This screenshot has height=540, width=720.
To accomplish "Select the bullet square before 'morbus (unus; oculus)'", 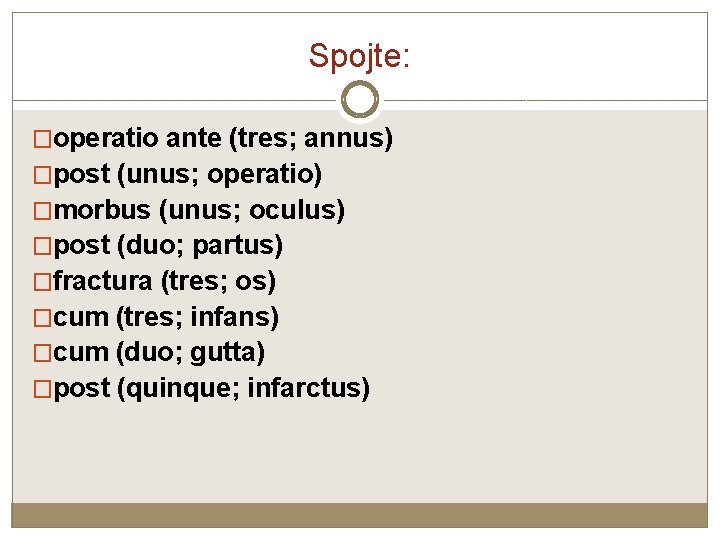I will (x=42, y=211).
